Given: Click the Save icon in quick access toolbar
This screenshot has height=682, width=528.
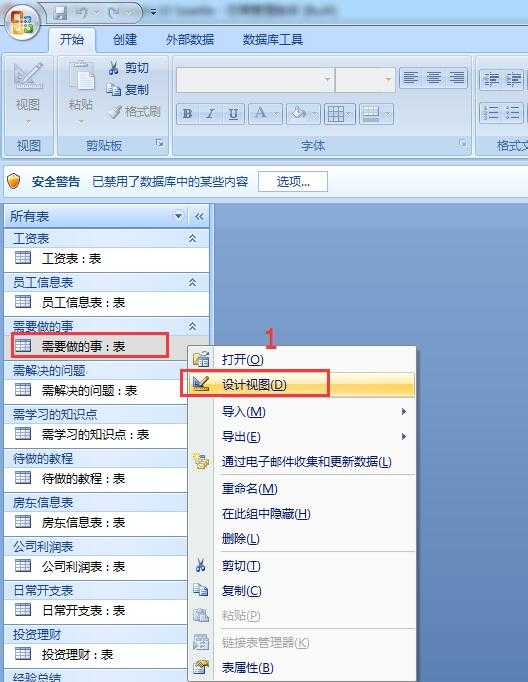Looking at the screenshot, I should 60,13.
